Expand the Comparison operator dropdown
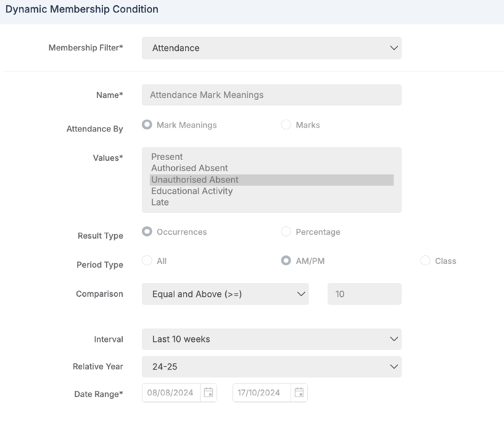 click(225, 294)
